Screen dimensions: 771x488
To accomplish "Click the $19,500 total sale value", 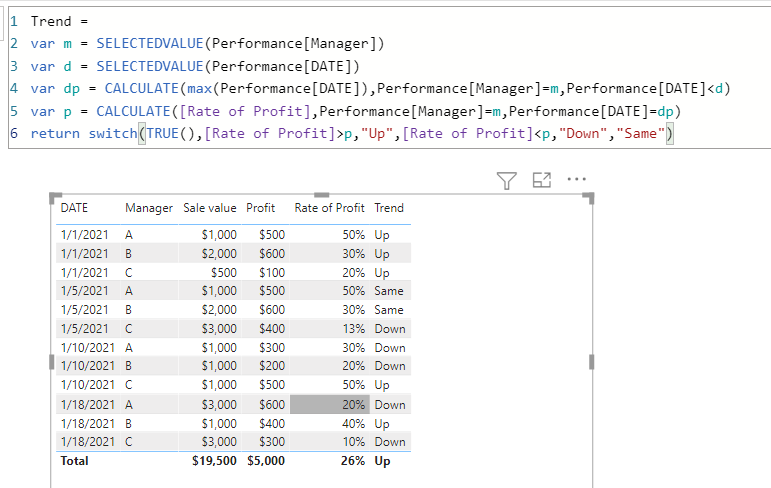I will 214,461.
